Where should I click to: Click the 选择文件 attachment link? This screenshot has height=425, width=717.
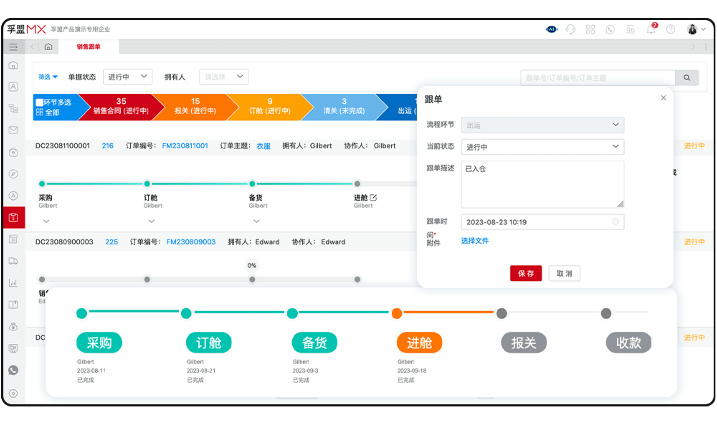click(475, 241)
